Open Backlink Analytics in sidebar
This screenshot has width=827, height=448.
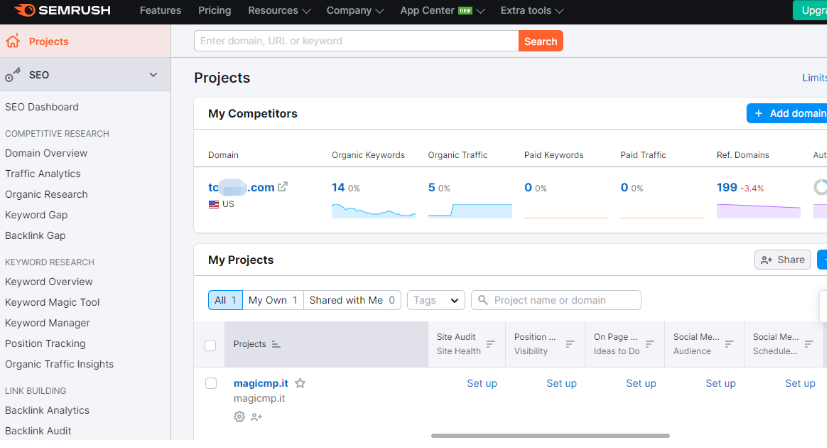tap(47, 410)
